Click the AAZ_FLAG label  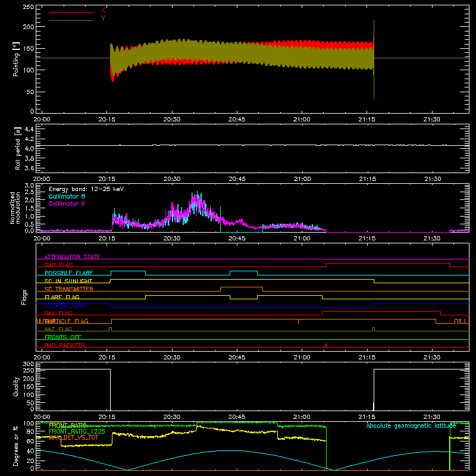[x=58, y=329]
